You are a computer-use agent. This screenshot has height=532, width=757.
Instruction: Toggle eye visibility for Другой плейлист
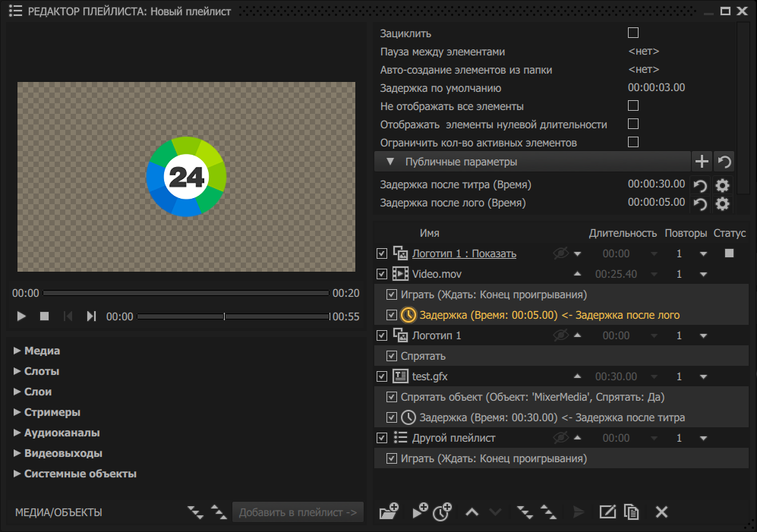click(x=560, y=438)
